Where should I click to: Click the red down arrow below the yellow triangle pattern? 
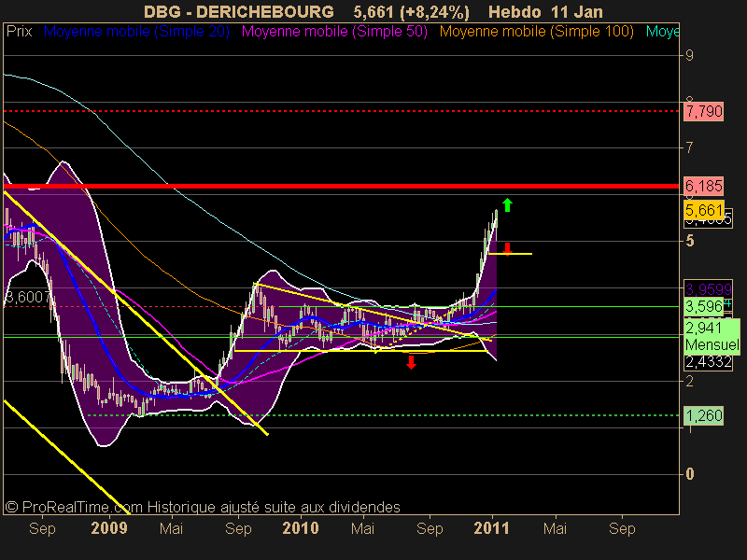tap(411, 362)
